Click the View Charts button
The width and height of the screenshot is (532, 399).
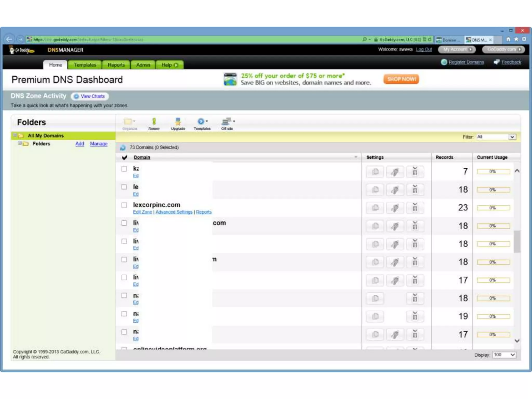pos(90,96)
